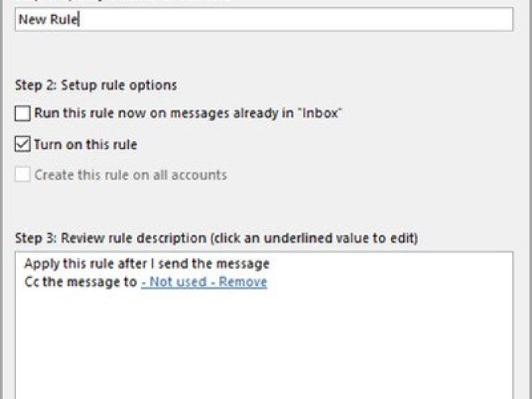Click the rule name text field
Screen dimensions: 532x399
pos(264,20)
